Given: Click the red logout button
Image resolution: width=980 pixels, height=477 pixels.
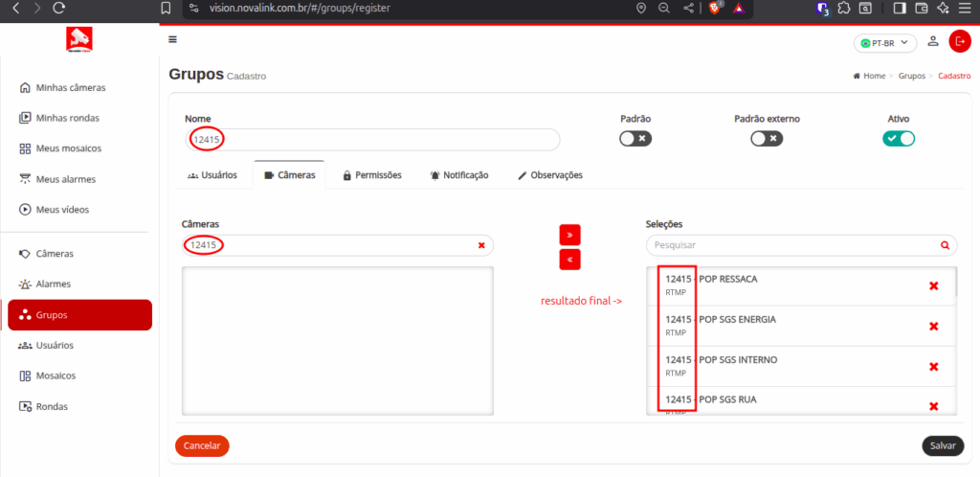Looking at the screenshot, I should tap(959, 41).
